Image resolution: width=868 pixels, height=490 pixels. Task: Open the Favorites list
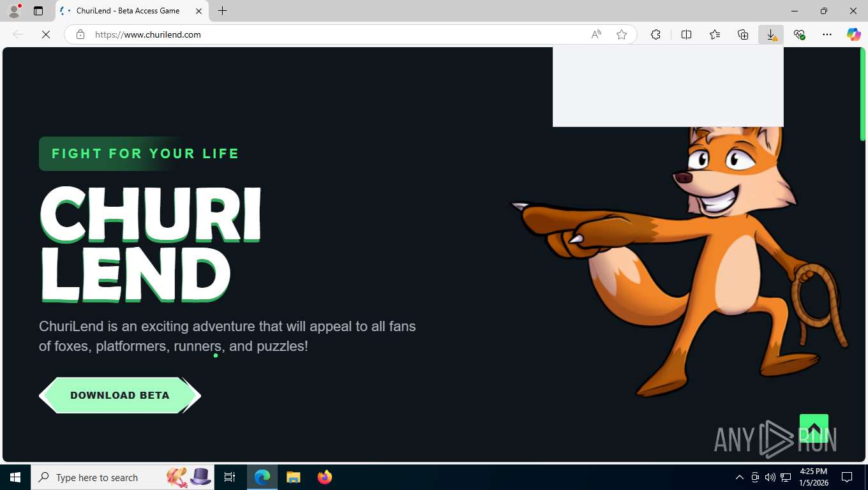715,34
